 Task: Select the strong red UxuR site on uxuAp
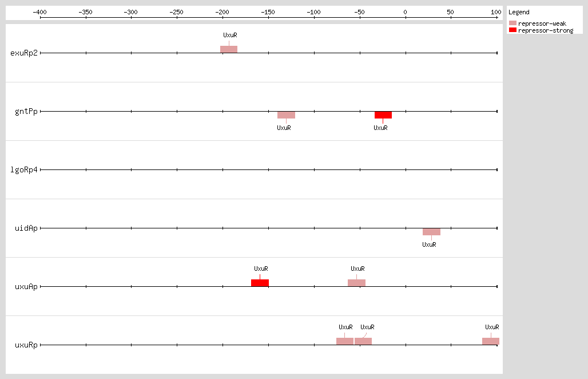point(260,283)
